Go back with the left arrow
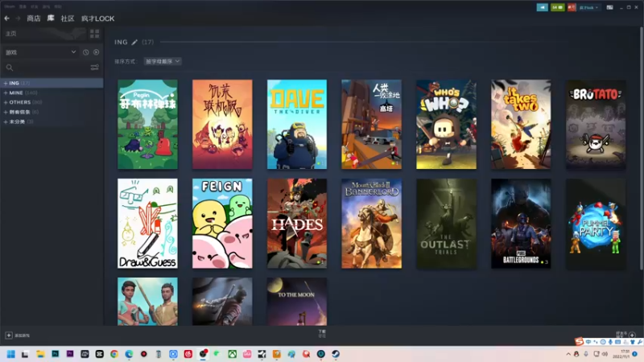Image resolution: width=644 pixels, height=362 pixels. point(7,19)
